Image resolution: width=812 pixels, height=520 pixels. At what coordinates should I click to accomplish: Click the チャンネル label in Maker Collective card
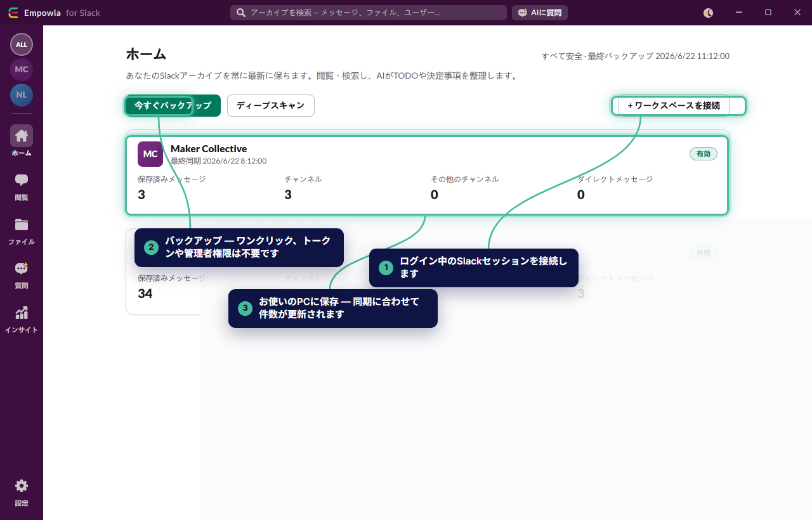(x=303, y=179)
